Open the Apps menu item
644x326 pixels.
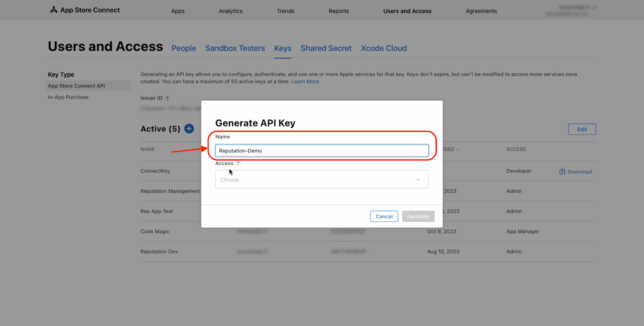pyautogui.click(x=178, y=11)
